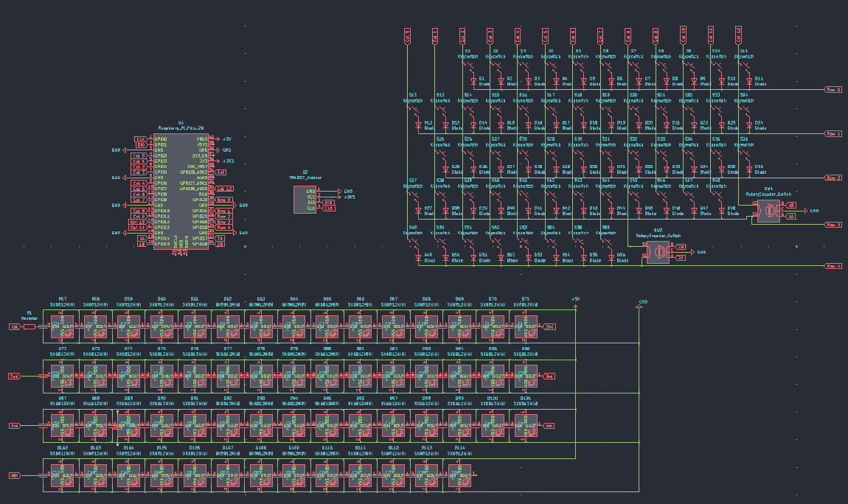The width and height of the screenshot is (848, 504).
Task: Click the DIO label on TRRS module
Action: click(x=328, y=203)
